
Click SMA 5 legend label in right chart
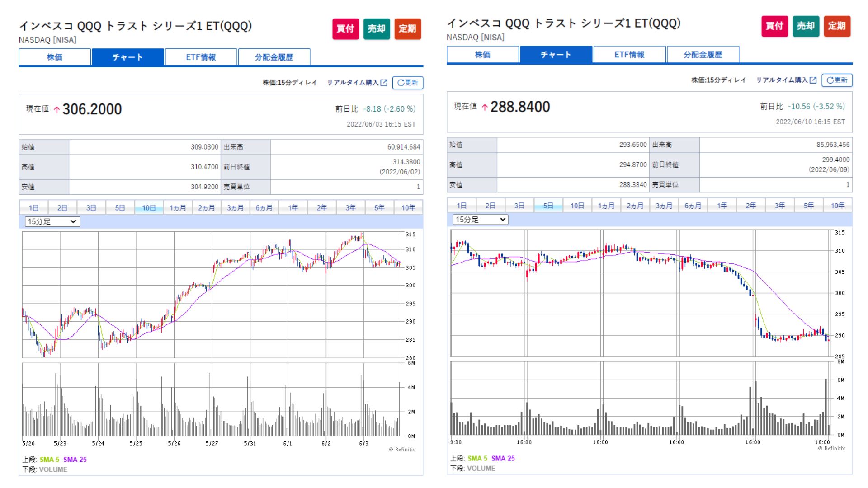pos(477,458)
